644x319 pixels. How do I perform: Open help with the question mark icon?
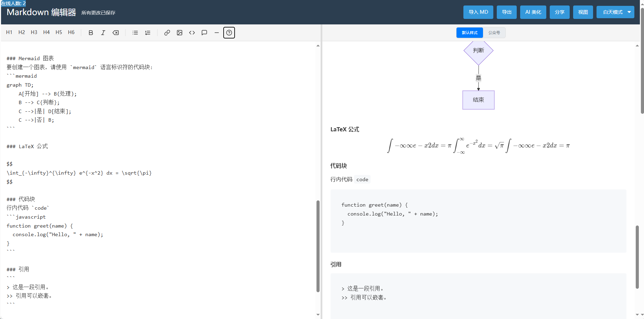click(229, 33)
